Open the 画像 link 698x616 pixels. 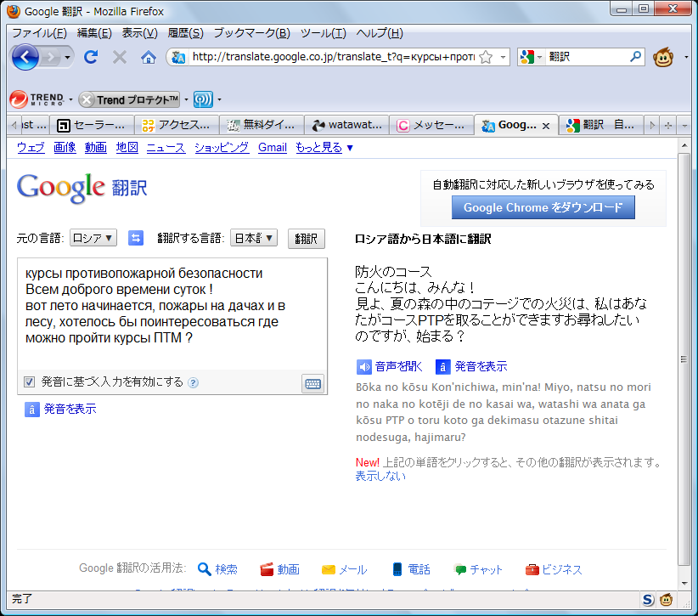[65, 148]
